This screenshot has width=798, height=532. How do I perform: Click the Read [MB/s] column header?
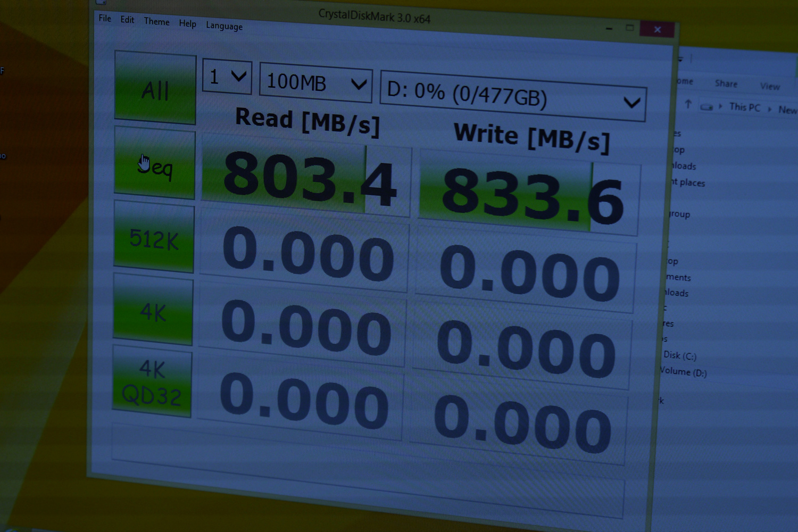pos(307,121)
